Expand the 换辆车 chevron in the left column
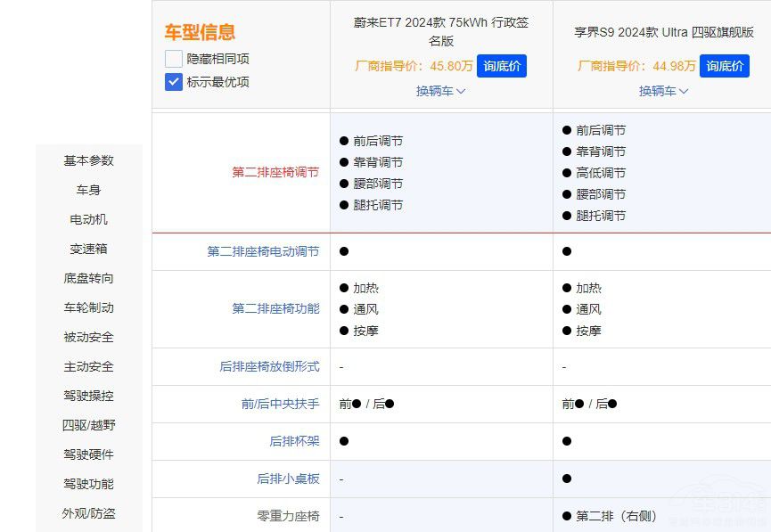Viewport: 771px width, 532px height. click(x=440, y=91)
